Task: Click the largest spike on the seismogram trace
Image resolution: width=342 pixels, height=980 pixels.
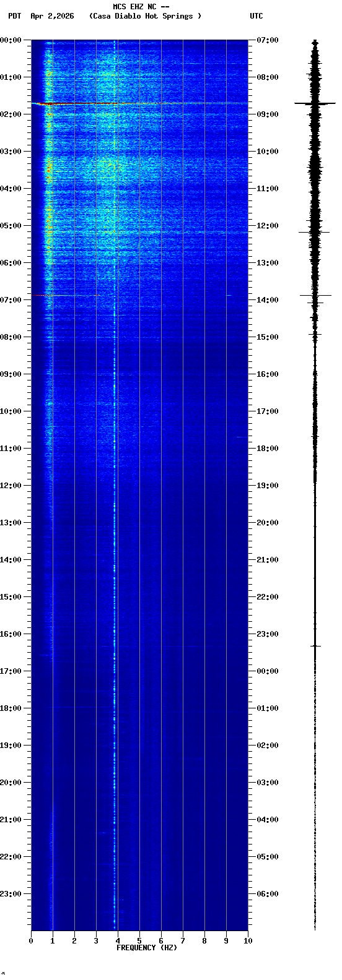Action: [315, 103]
